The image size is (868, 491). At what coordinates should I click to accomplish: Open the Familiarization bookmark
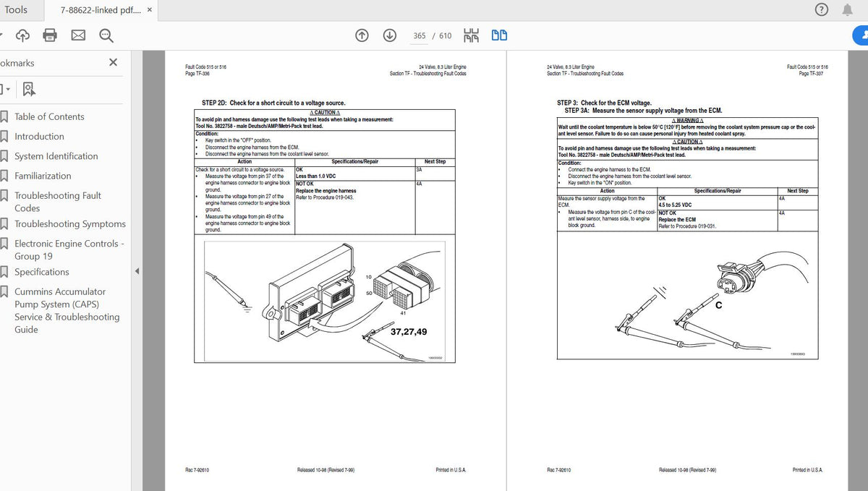[43, 176]
